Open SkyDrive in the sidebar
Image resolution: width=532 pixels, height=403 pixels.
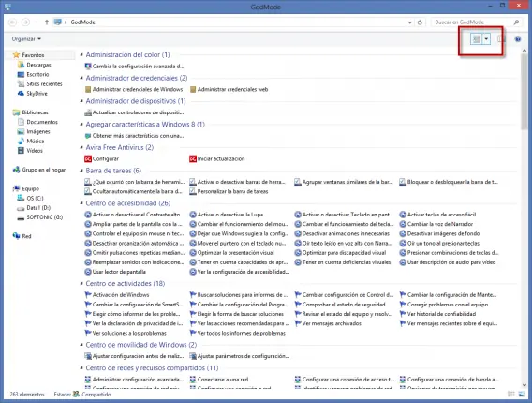33,94
